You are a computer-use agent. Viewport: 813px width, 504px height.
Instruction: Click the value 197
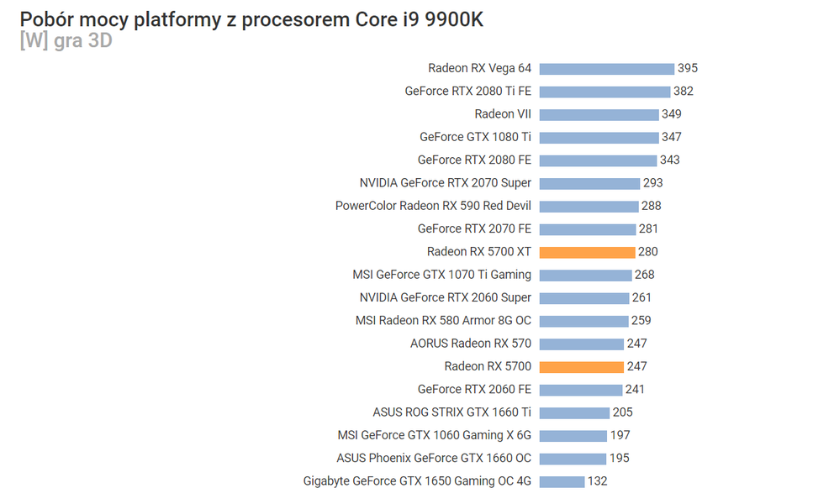click(x=620, y=435)
